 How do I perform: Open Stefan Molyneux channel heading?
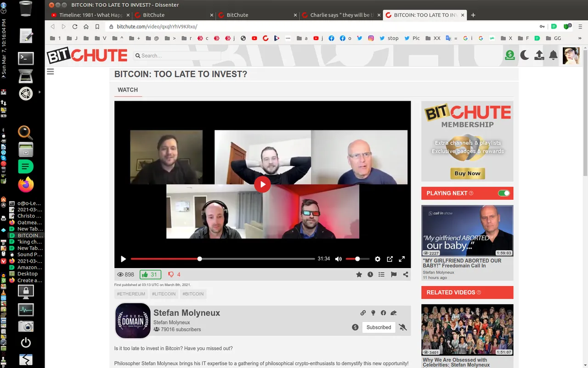(x=187, y=313)
